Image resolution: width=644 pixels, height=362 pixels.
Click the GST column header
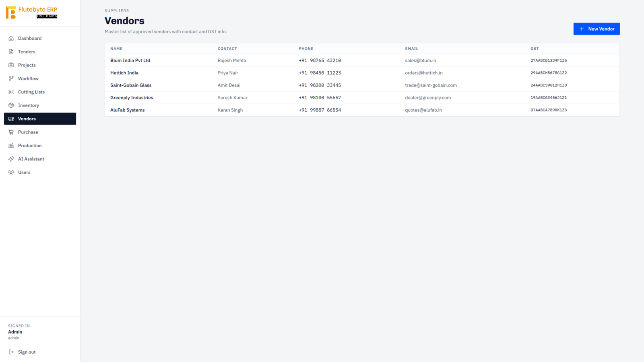pyautogui.click(x=535, y=49)
